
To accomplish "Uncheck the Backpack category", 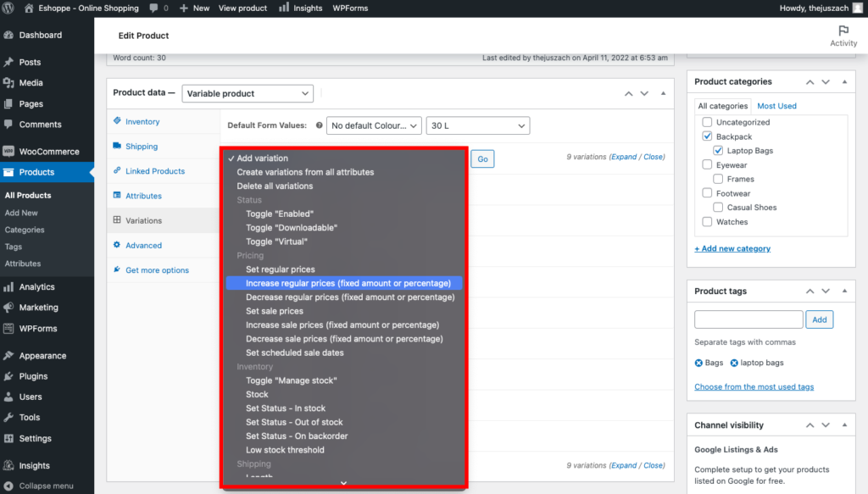I will point(707,136).
